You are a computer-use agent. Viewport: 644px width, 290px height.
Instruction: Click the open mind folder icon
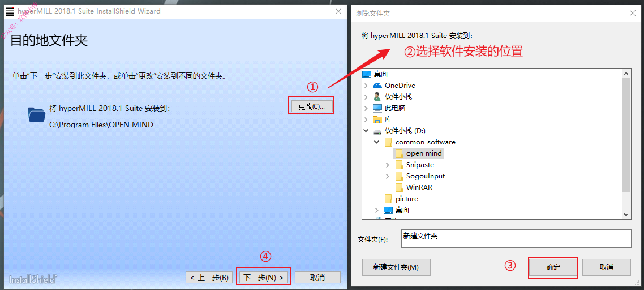point(399,153)
